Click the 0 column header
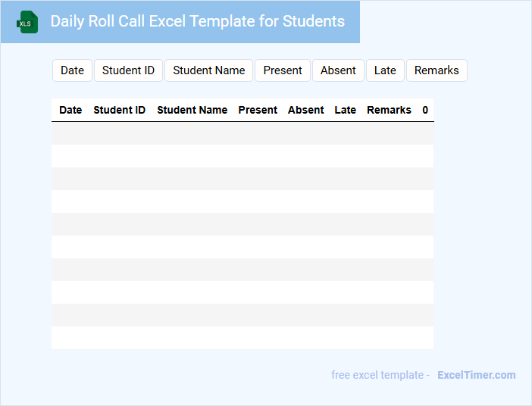 425,110
